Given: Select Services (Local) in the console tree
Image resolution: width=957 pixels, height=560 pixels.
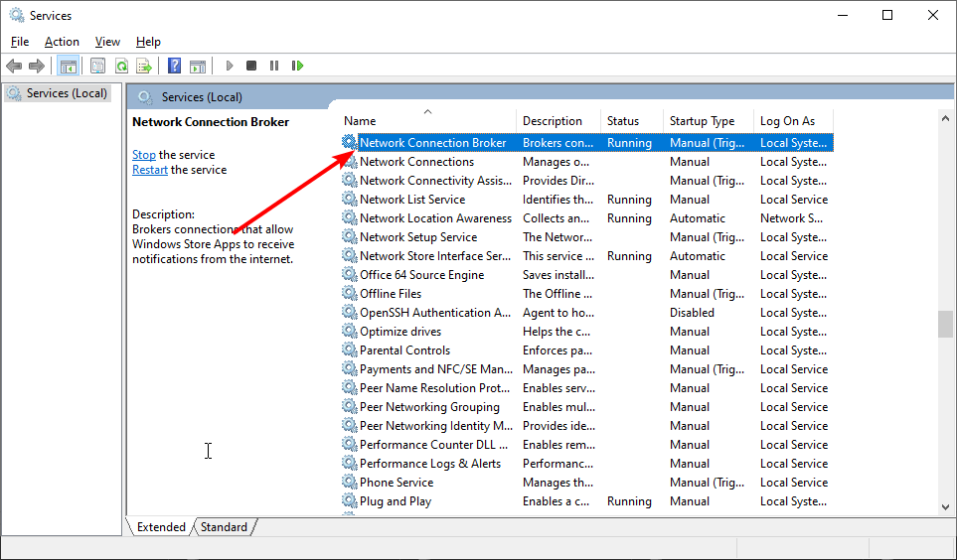Looking at the screenshot, I should tap(58, 93).
